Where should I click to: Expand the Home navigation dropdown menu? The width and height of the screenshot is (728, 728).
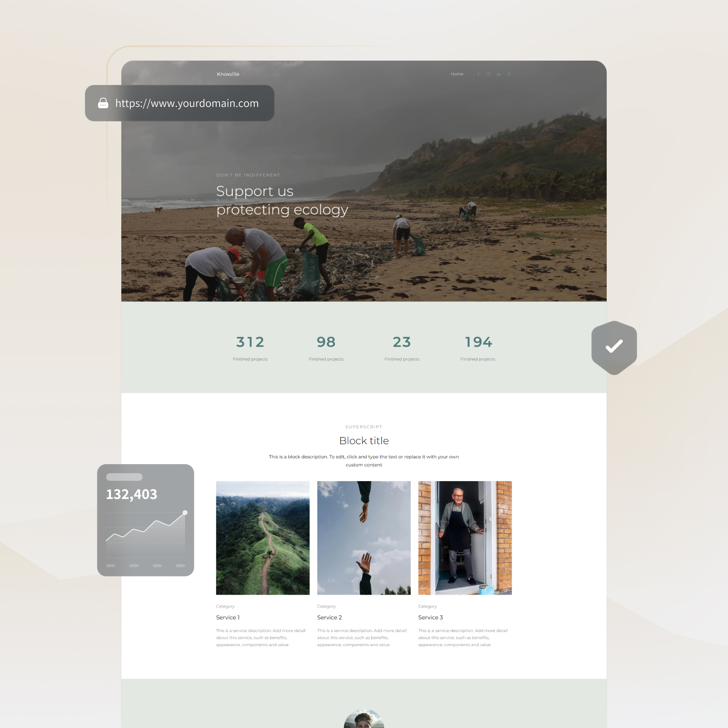point(457,74)
